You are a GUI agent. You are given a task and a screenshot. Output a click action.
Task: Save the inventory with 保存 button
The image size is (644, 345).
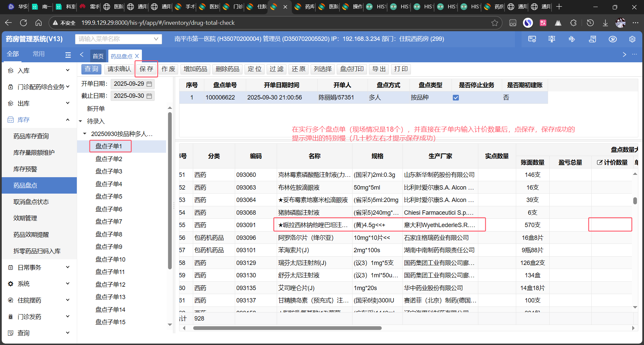tap(146, 69)
